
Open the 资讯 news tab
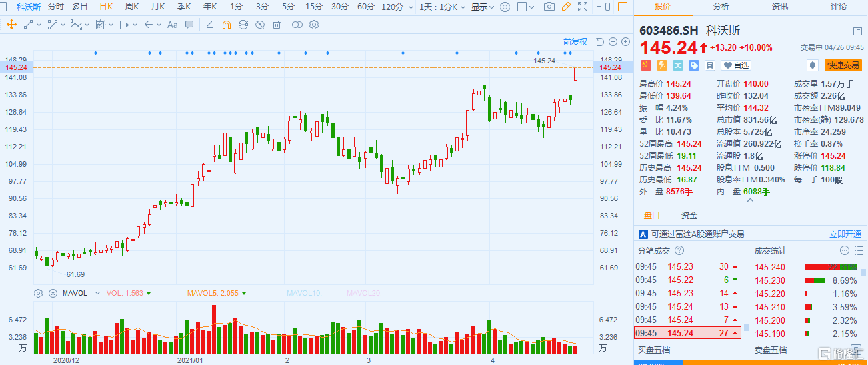pos(780,7)
